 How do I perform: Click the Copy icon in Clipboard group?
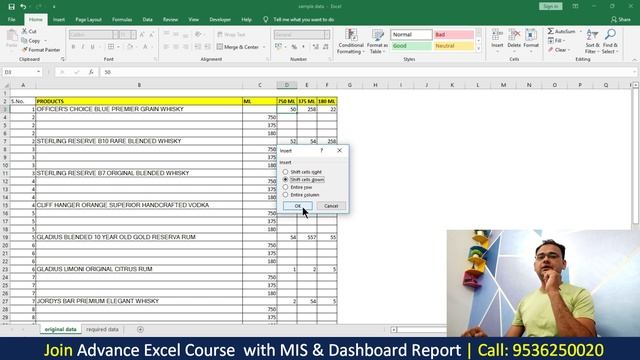click(x=24, y=40)
